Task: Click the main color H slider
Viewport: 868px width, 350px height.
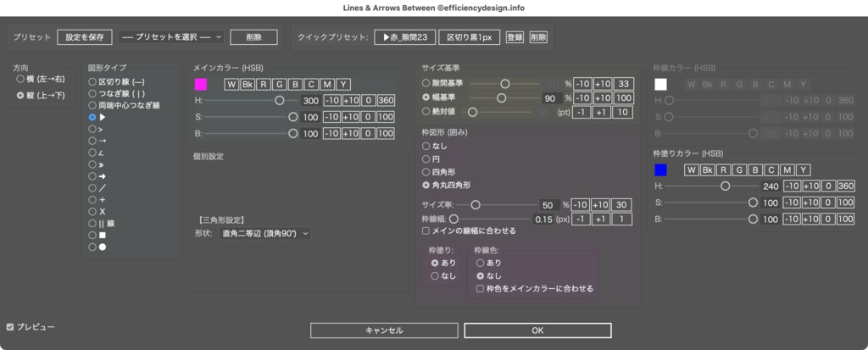Action: [x=250, y=101]
